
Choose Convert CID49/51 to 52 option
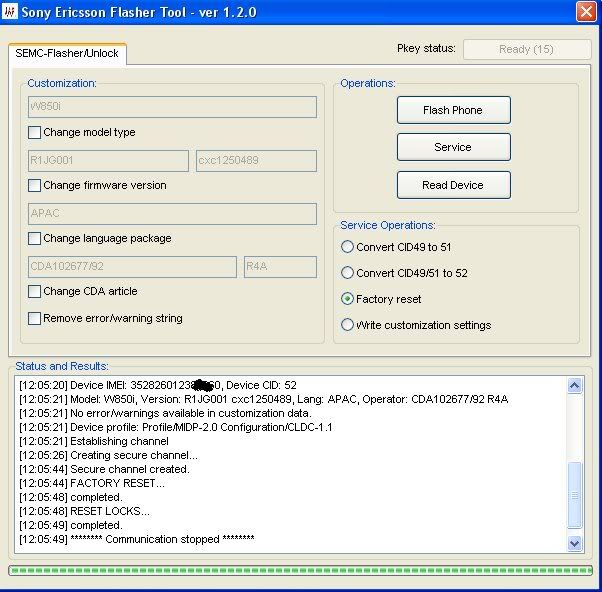347,273
